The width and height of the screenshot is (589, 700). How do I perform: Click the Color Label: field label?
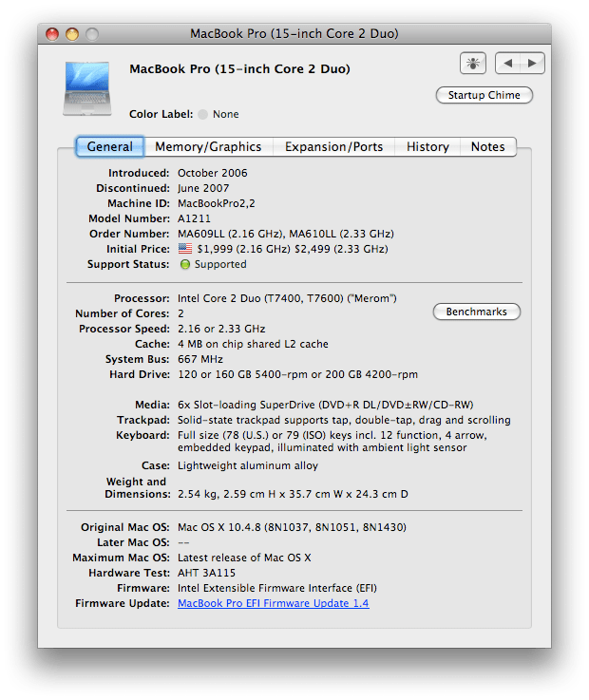161,114
